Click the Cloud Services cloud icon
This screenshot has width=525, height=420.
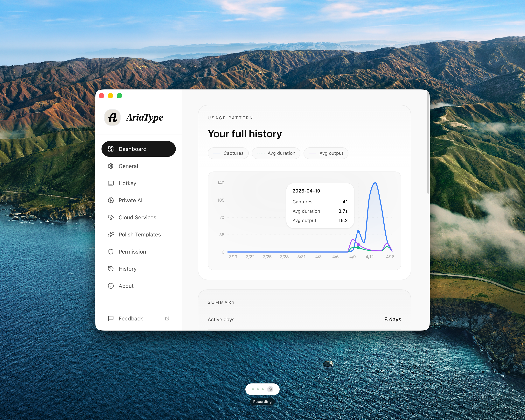111,217
